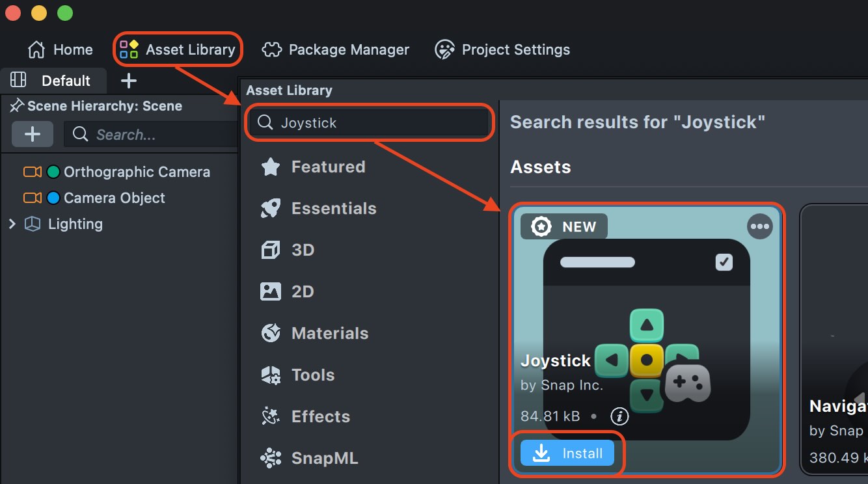Toggle the green Orthographic Camera color dot

pyautogui.click(x=53, y=172)
